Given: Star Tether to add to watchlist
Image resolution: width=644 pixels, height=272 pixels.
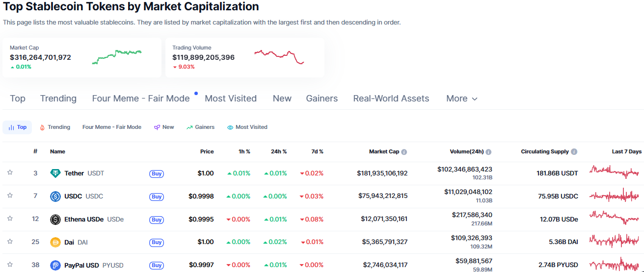Looking at the screenshot, I should click(x=10, y=173).
